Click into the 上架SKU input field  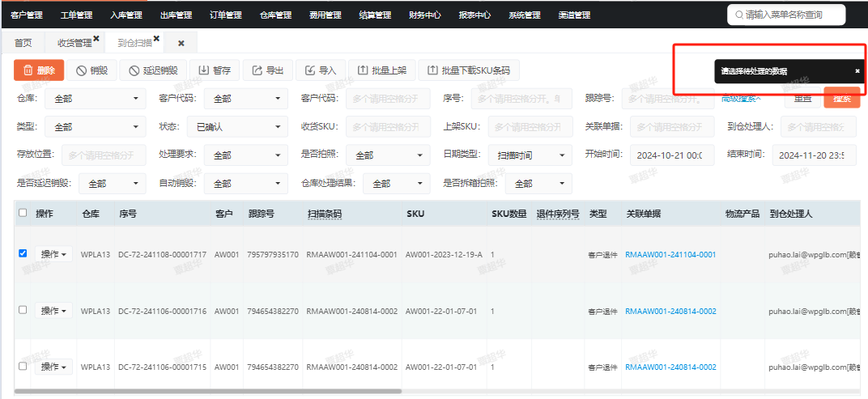[x=530, y=127]
